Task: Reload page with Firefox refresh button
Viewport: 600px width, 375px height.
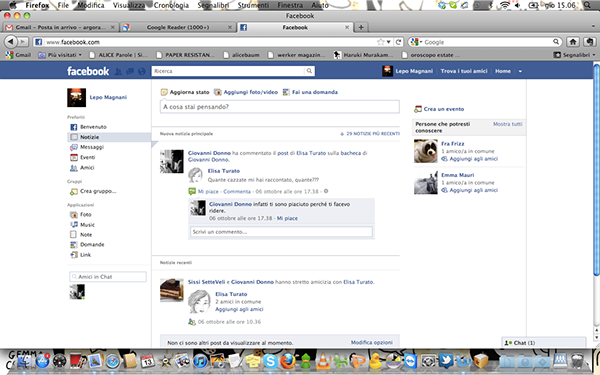Action: coord(398,42)
